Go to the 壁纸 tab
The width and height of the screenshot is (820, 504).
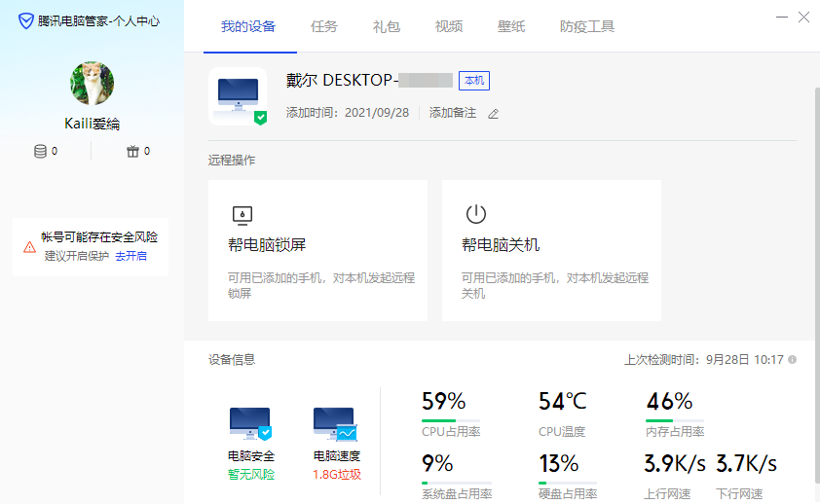pyautogui.click(x=511, y=26)
